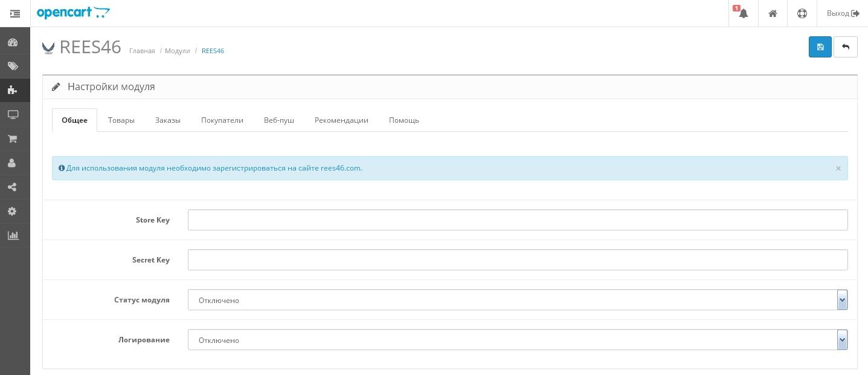
Task: Open the settings gear icon in sidebar
Action: (x=13, y=212)
